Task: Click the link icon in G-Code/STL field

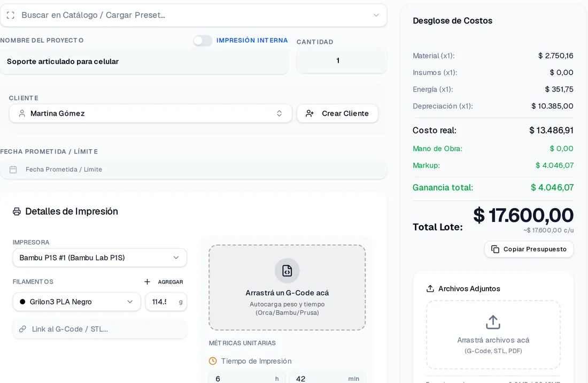Action: coord(22,329)
